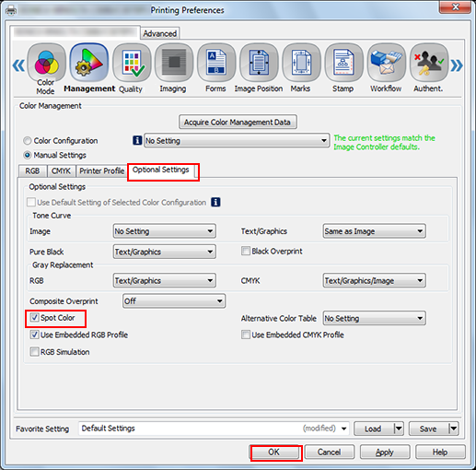Uncheck the Spot Color checkbox
The image size is (476, 470).
click(34, 317)
